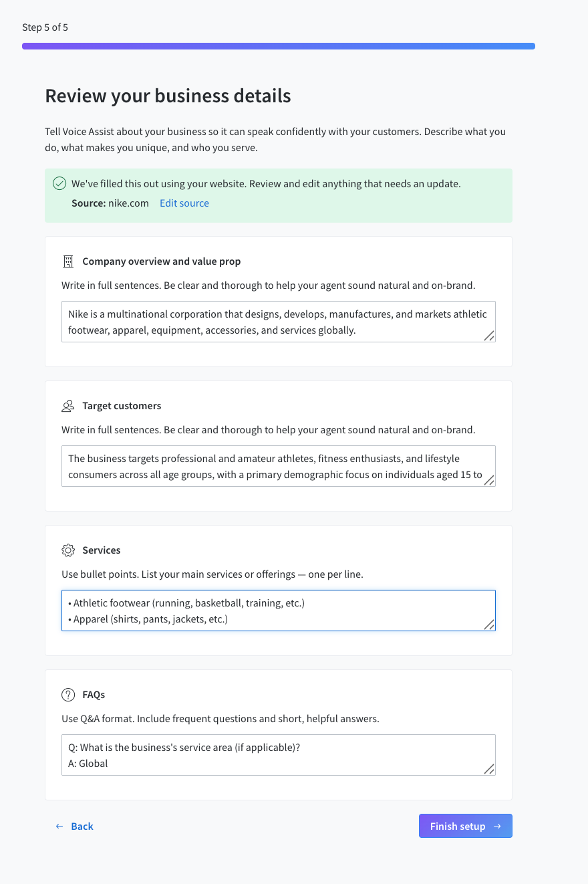Click inside the FAQs Q&A textarea

[x=278, y=754]
